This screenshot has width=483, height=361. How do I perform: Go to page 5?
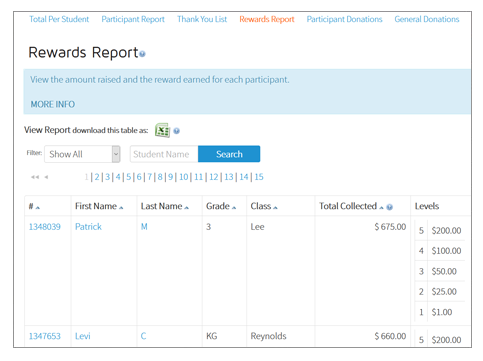click(x=129, y=177)
